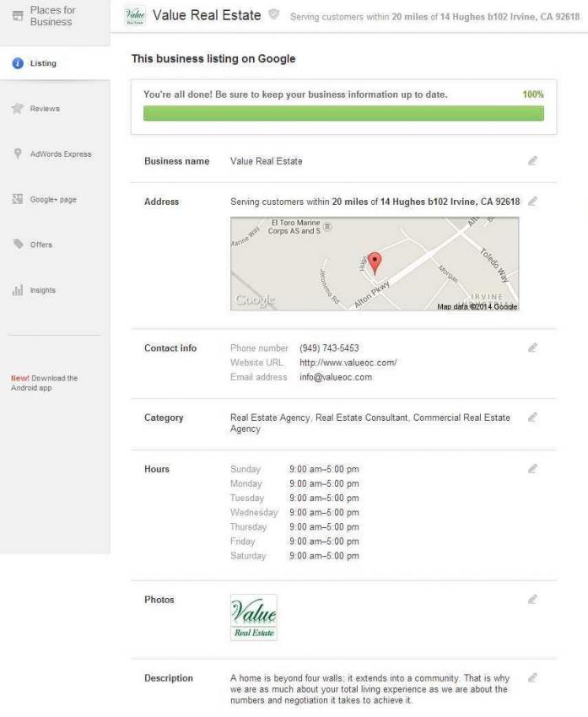Edit Address with pencil icon
588x717 pixels.
click(532, 202)
